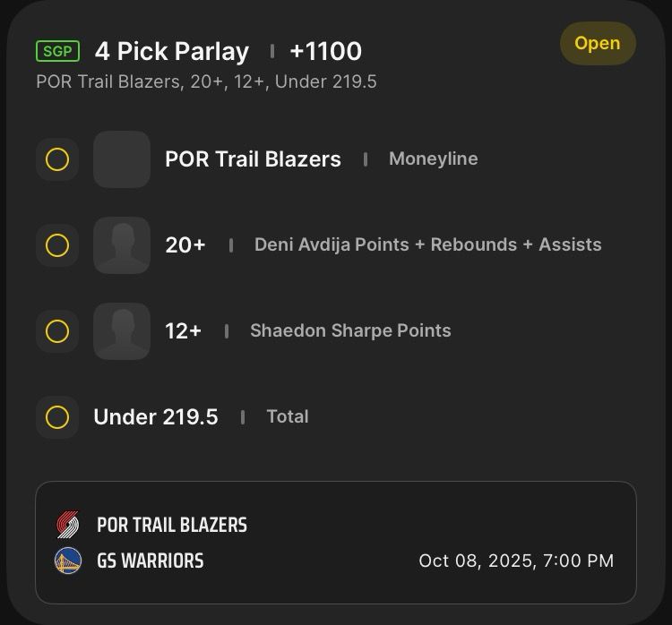Select the circle next to 20+ Avdija leg

[x=57, y=244]
